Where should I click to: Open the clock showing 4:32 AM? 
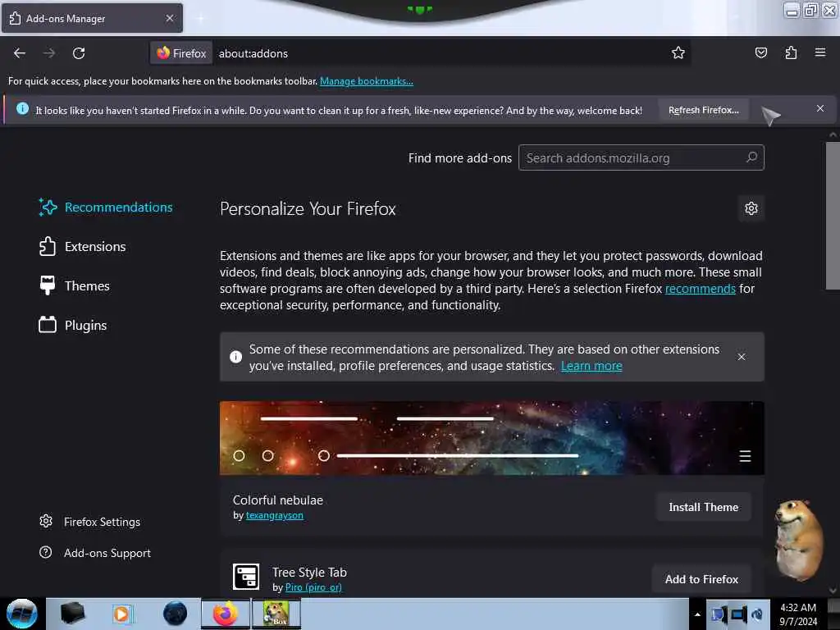click(x=798, y=614)
